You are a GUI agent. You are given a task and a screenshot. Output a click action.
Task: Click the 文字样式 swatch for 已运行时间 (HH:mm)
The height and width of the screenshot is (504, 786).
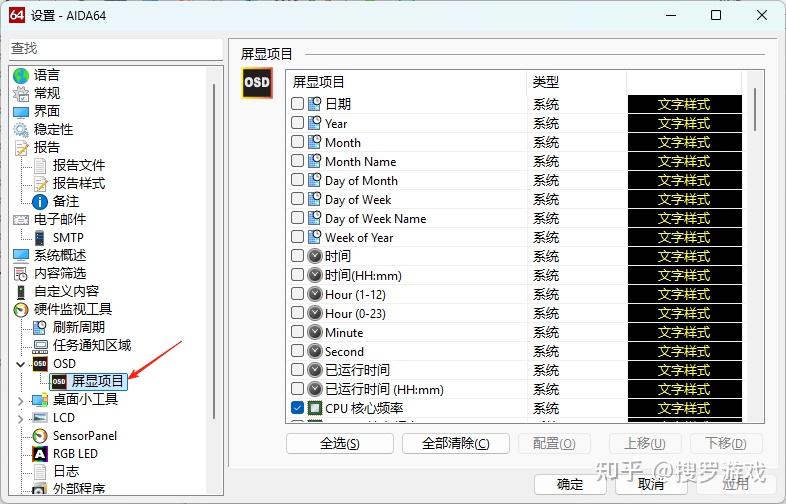point(684,390)
